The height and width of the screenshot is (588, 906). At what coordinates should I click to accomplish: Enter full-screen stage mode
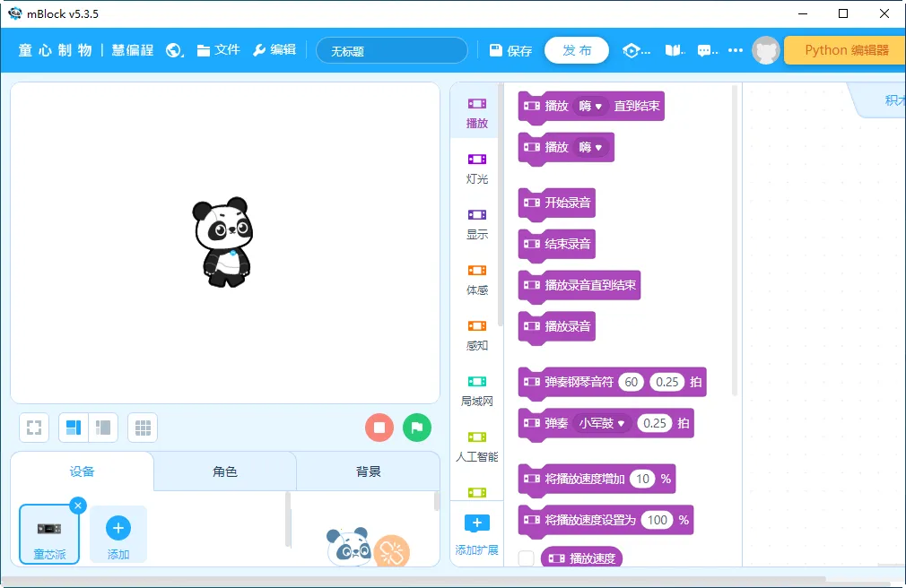34,428
